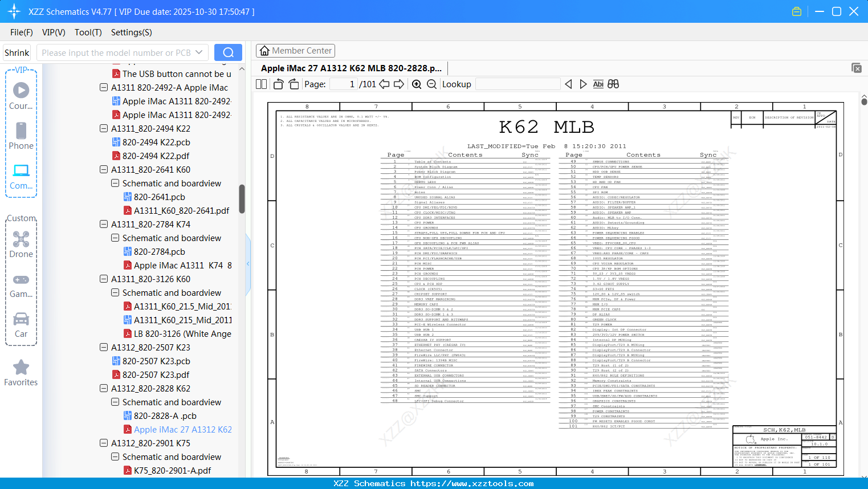Click the Shrink button
The height and width of the screenshot is (489, 868).
pos(17,52)
